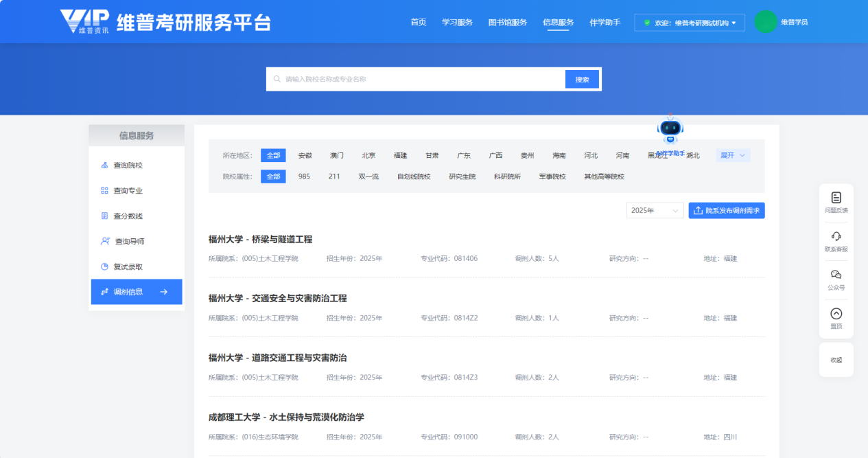Click the 查询专业 grid icon
The height and width of the screenshot is (458, 868).
pyautogui.click(x=104, y=191)
